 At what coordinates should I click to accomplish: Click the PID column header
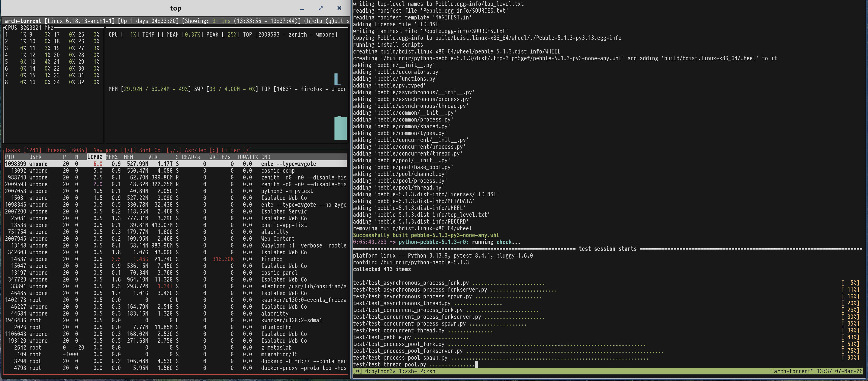click(10, 157)
